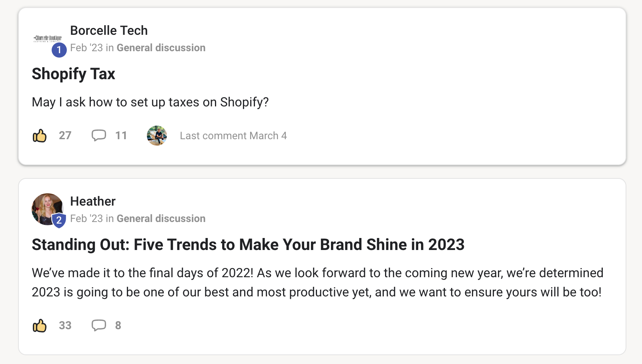Open General discussion category on Heather's post
Image resolution: width=642 pixels, height=364 pixels.
tap(161, 218)
